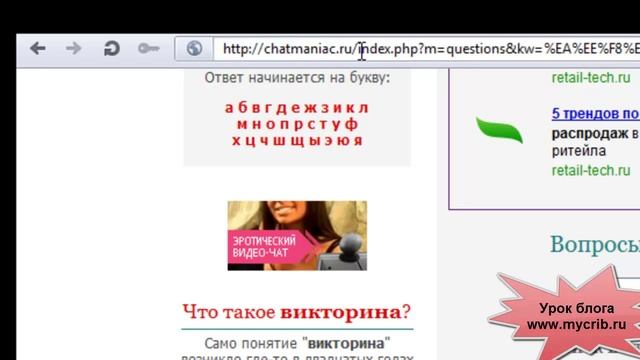This screenshot has height=360, width=640.
Task: Pick letter р in answer alphabet
Action: click(299, 126)
